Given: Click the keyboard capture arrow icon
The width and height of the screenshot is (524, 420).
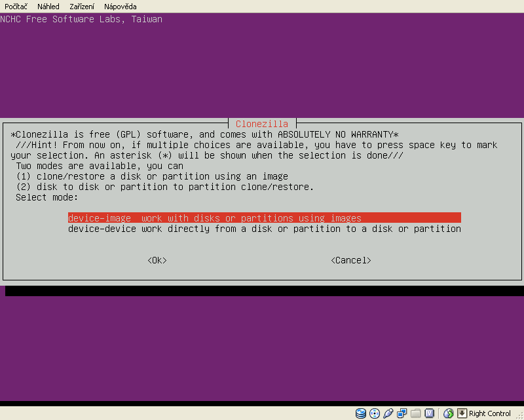Looking at the screenshot, I should pos(462,413).
